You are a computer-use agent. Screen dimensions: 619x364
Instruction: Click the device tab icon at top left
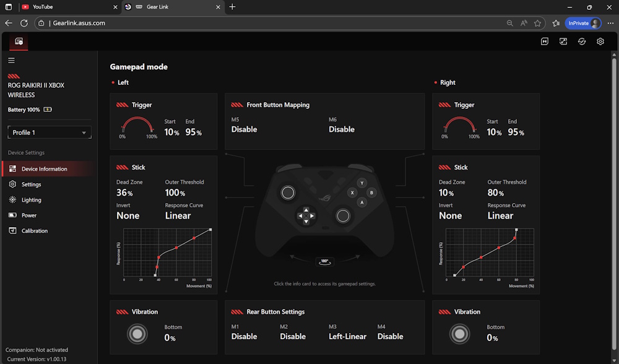point(19,41)
